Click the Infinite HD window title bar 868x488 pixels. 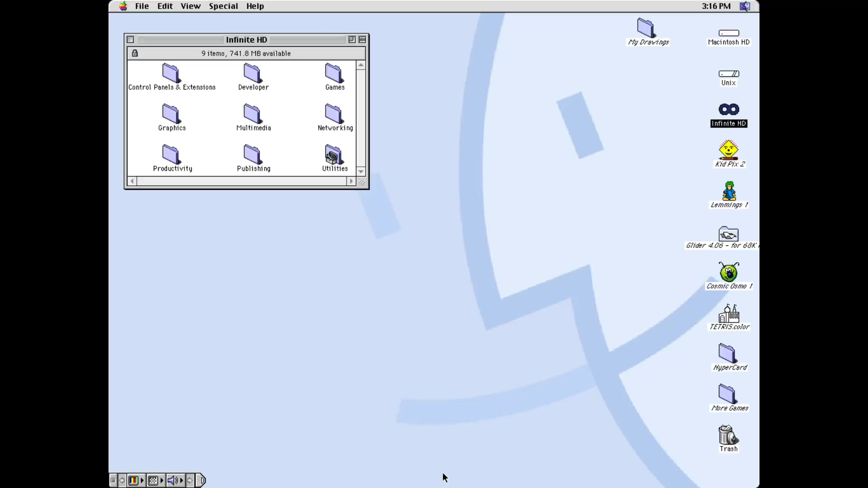(x=246, y=40)
